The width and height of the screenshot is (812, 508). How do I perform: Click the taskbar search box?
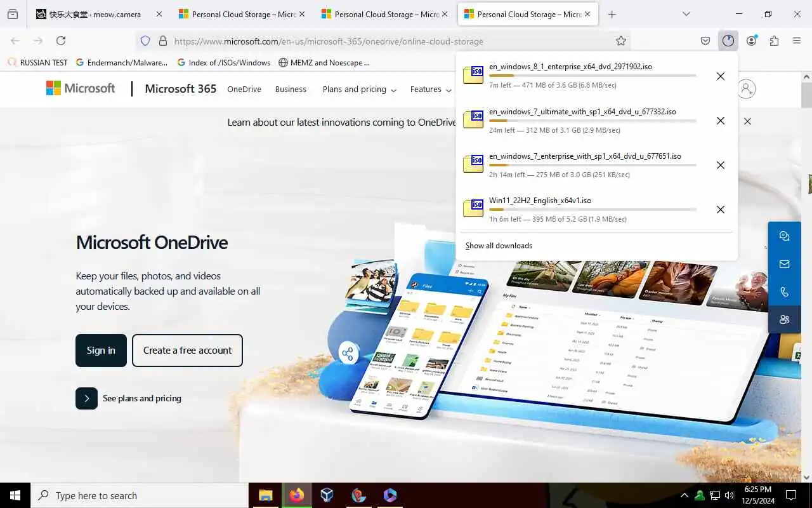140,495
